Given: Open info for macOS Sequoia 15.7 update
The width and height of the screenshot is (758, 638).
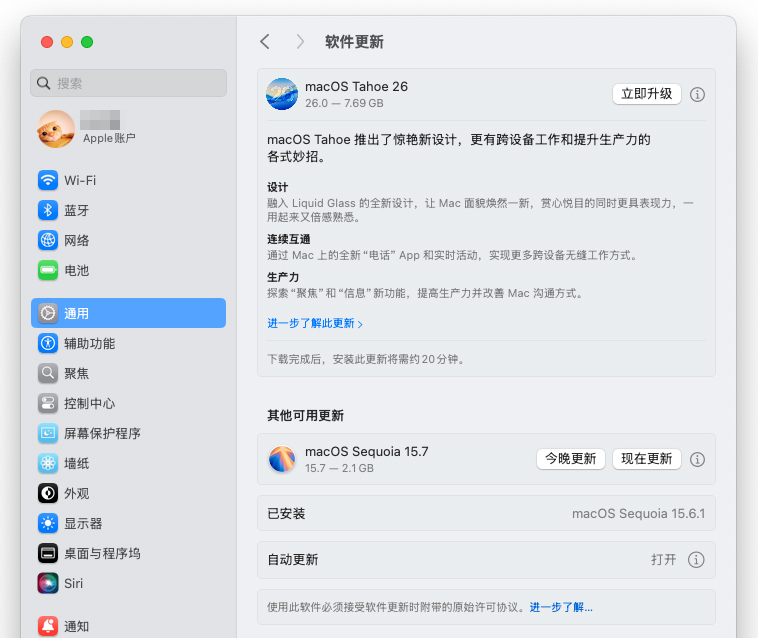Looking at the screenshot, I should (x=697, y=459).
